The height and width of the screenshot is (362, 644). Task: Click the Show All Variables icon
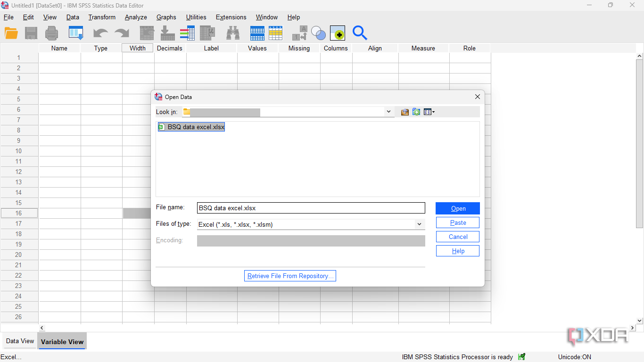click(x=338, y=33)
